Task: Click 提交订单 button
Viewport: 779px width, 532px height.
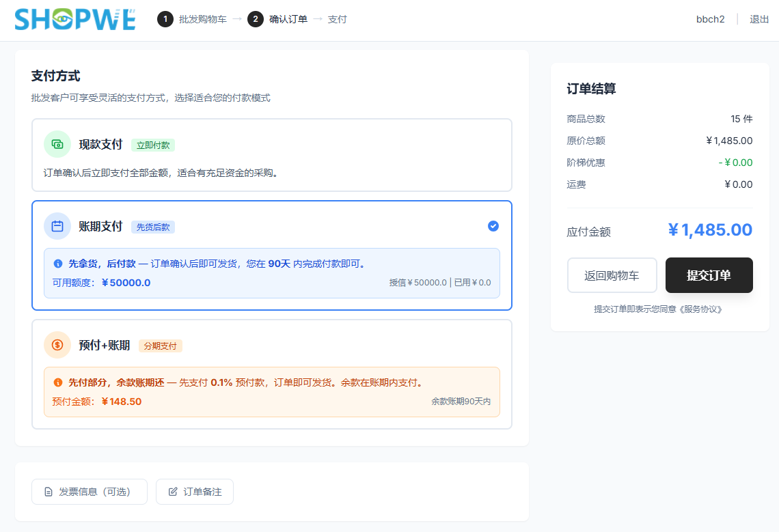Action: pyautogui.click(x=709, y=275)
